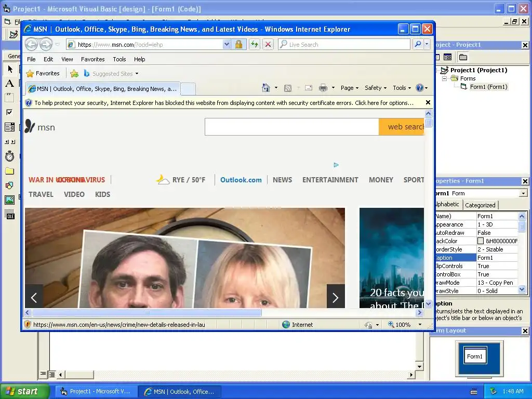The width and height of the screenshot is (532, 399).
Task: Open the zoom level dropdown arrow
Action: coord(420,325)
